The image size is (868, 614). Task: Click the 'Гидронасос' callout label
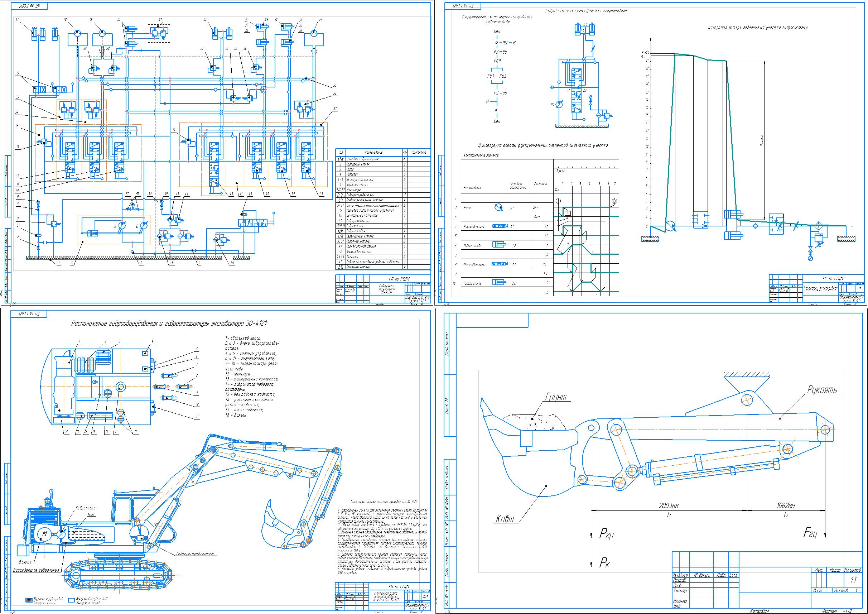85,508
